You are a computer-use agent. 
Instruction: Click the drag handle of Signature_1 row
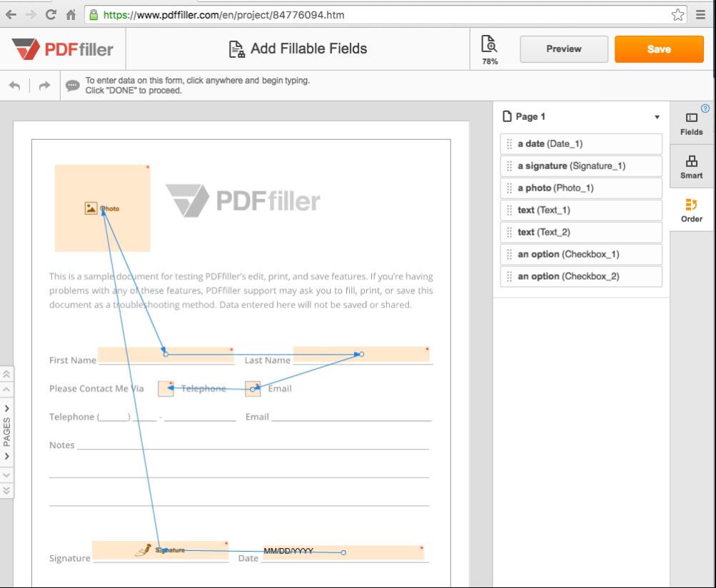509,166
